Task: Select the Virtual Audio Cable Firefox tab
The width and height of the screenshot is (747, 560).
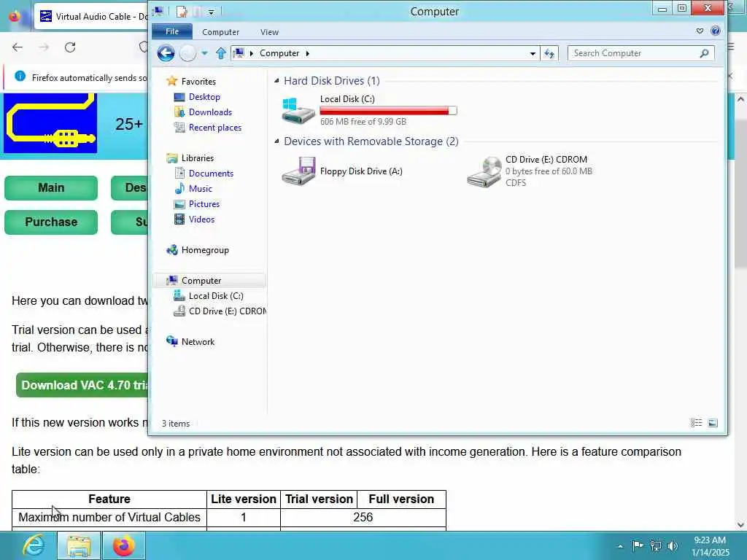Action: coord(93,16)
